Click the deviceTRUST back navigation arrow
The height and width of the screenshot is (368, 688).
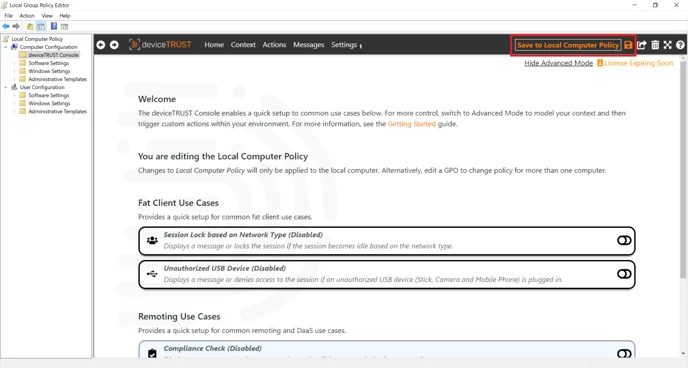point(101,45)
